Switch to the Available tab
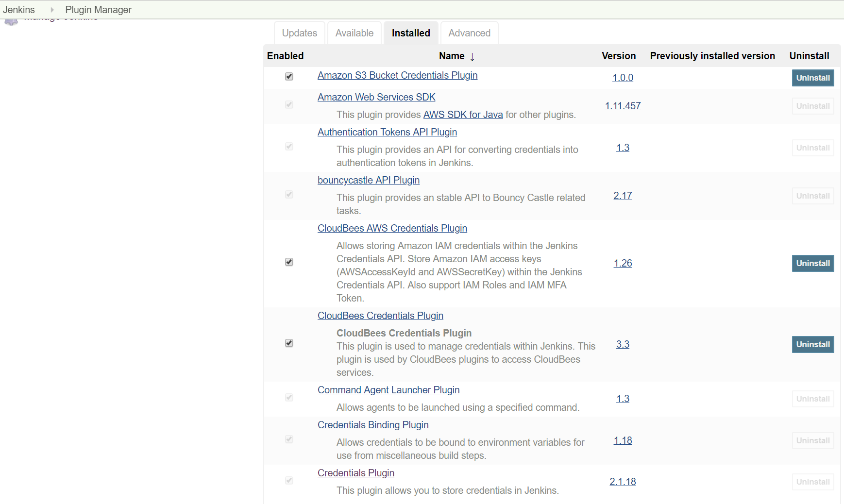Screen dimensions: 844x504 point(354,33)
